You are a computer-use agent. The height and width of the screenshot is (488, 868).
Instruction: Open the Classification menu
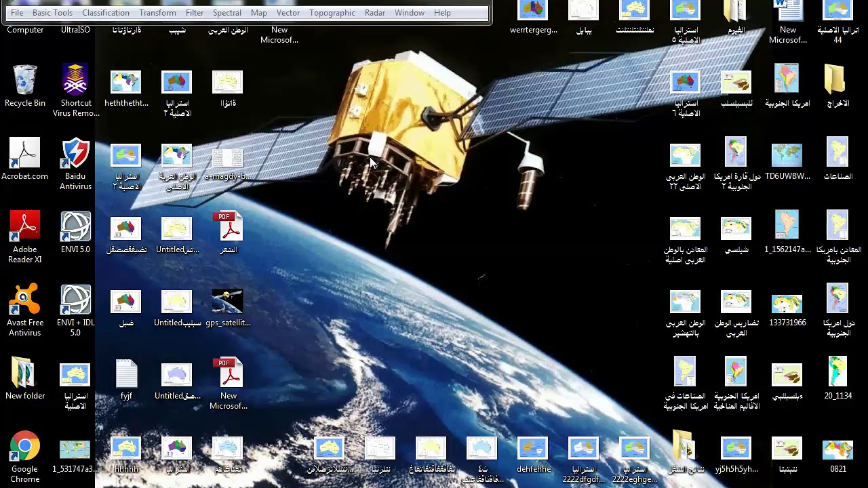(105, 13)
